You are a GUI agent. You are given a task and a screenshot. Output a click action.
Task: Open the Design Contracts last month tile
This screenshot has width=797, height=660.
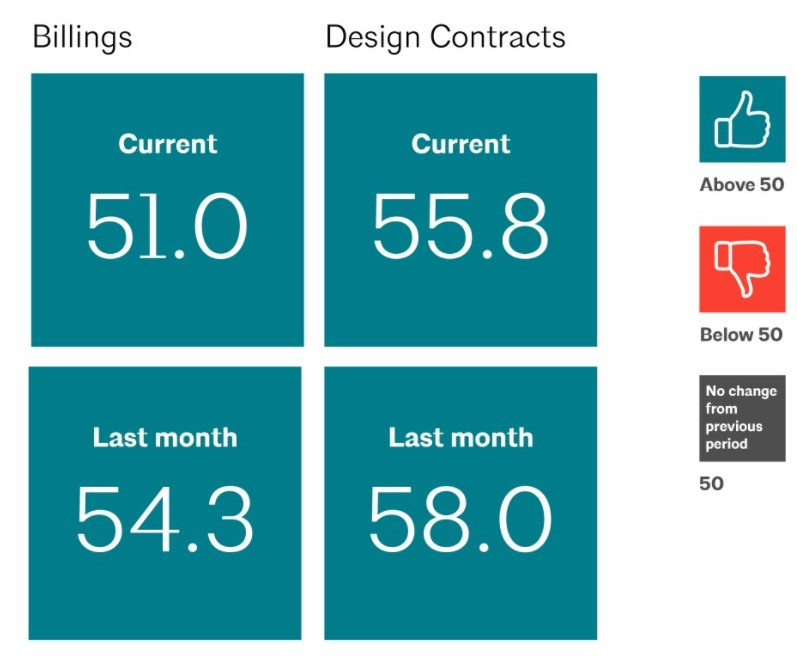[x=460, y=595]
